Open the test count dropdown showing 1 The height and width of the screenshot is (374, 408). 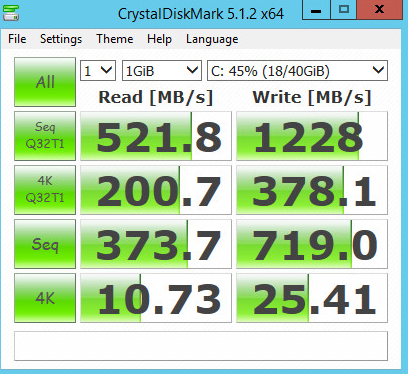pos(98,71)
